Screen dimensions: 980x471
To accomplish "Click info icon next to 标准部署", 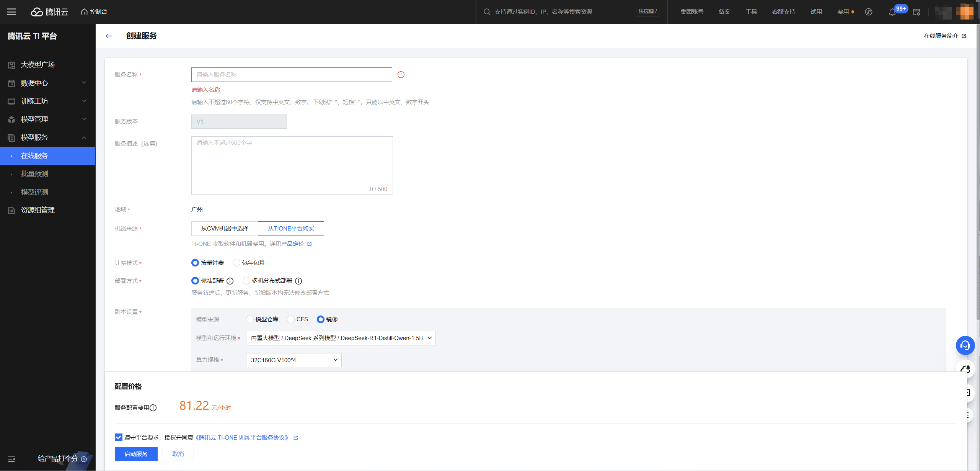I will (x=230, y=281).
